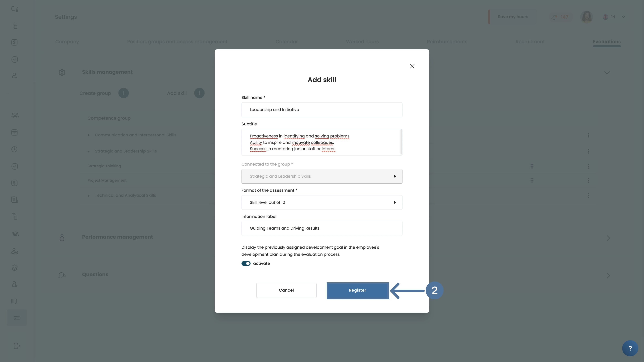Viewport: 644px width, 362px height.
Task: Cancel adding the skill
Action: pyautogui.click(x=286, y=290)
